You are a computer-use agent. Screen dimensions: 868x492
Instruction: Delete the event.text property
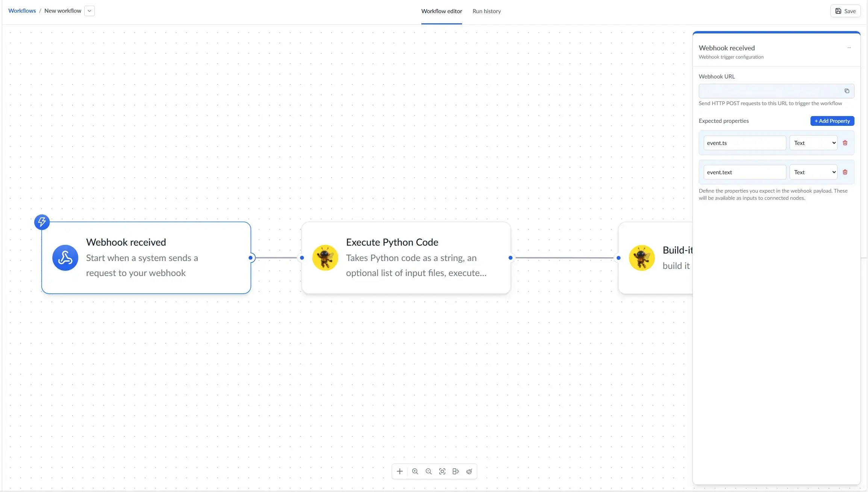845,172
